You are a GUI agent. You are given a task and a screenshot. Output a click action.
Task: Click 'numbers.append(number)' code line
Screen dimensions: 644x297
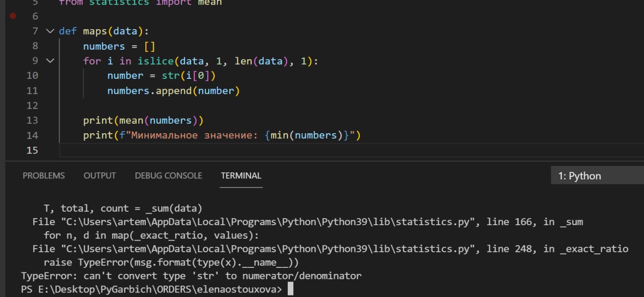(x=174, y=91)
